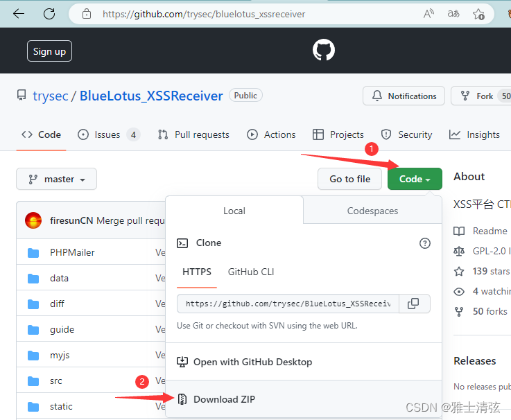Click the data folder icon
Screen dimensions: 511x420
pyautogui.click(x=33, y=279)
